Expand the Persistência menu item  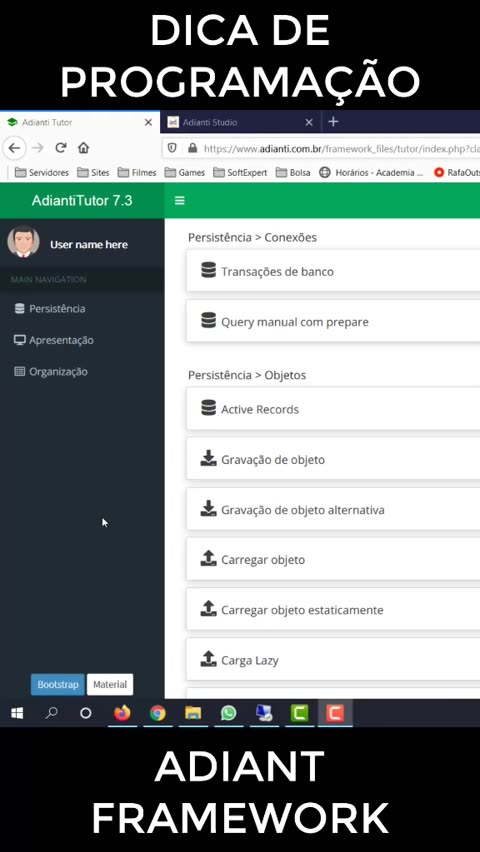click(82, 309)
